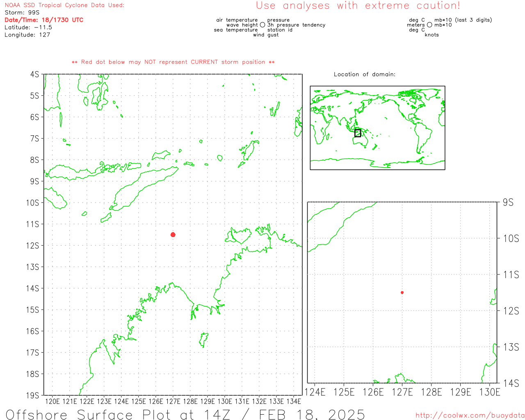Screen dimensions: 525x420
Task: Click 'wind gust' legend label
Action: tap(266, 35)
